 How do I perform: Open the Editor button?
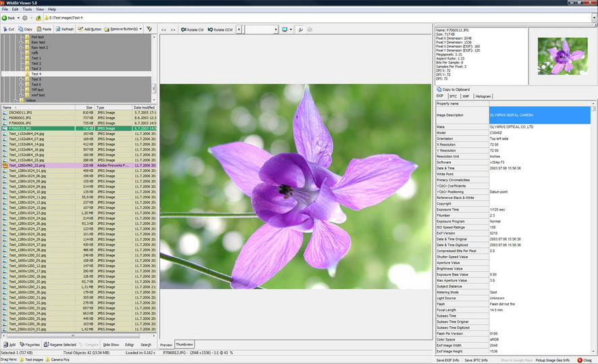pyautogui.click(x=130, y=344)
